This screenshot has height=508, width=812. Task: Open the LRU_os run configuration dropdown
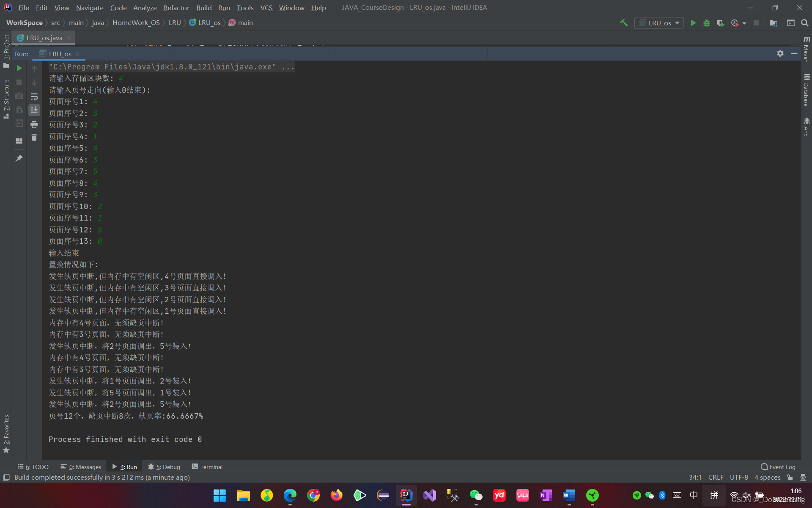click(x=658, y=23)
